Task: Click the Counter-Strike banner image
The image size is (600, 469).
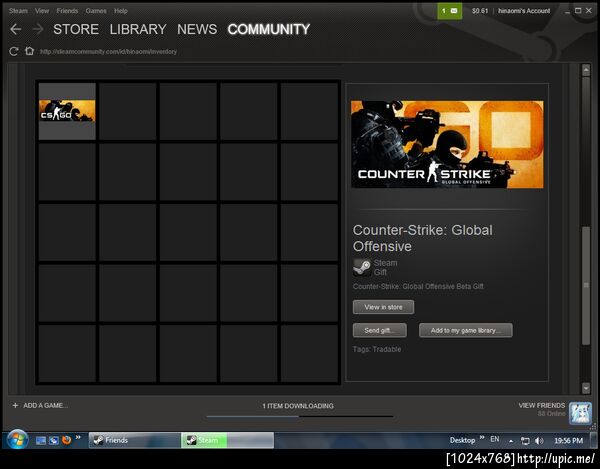Action: tap(447, 144)
